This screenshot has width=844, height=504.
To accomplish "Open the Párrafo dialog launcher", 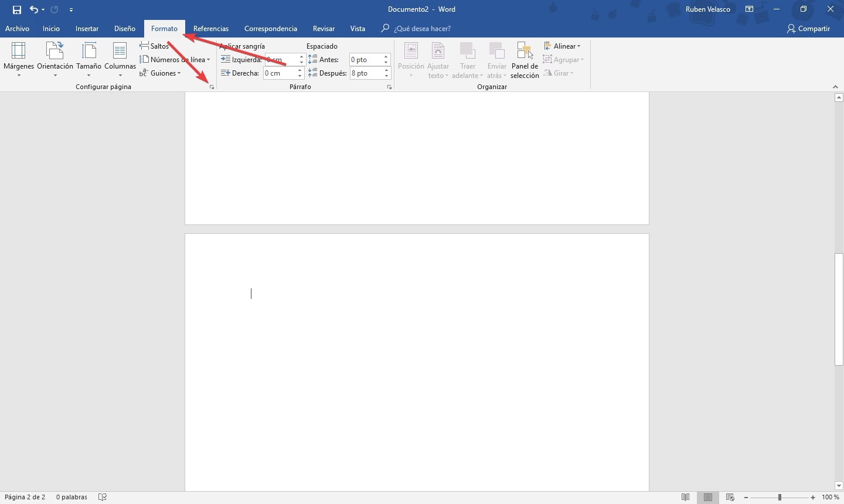I will (390, 87).
